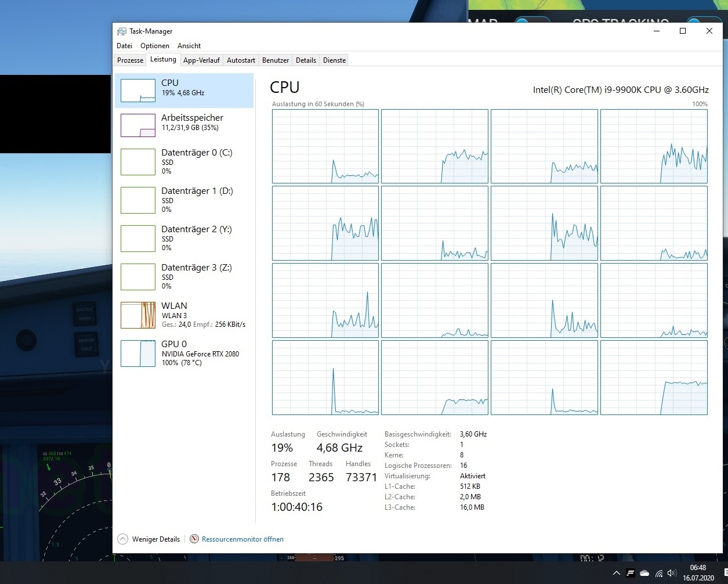Collapse view with Weniger Details chevron

[x=122, y=539]
